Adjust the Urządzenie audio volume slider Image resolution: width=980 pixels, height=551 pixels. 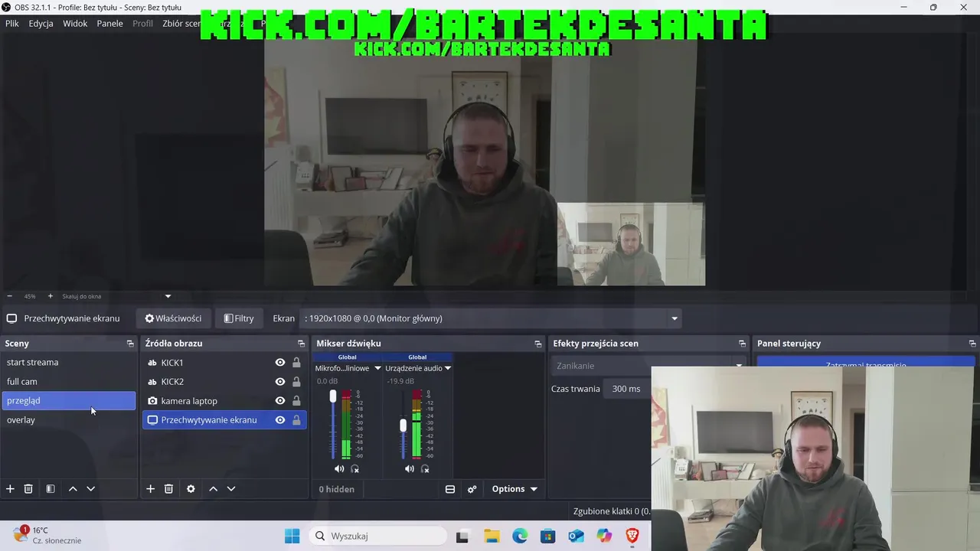click(403, 425)
